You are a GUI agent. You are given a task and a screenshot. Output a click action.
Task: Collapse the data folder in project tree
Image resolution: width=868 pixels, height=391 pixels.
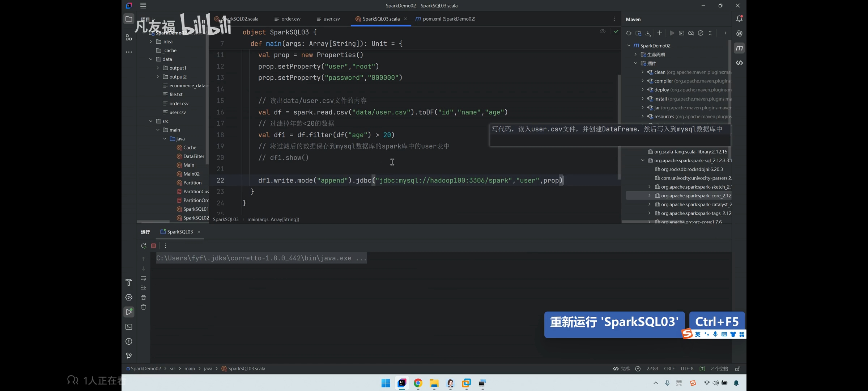151,59
